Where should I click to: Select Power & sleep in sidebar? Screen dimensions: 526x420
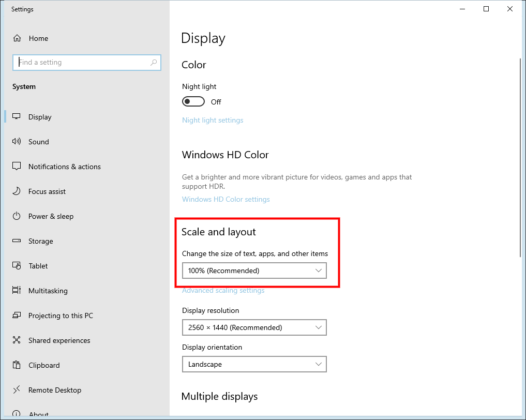click(86, 216)
